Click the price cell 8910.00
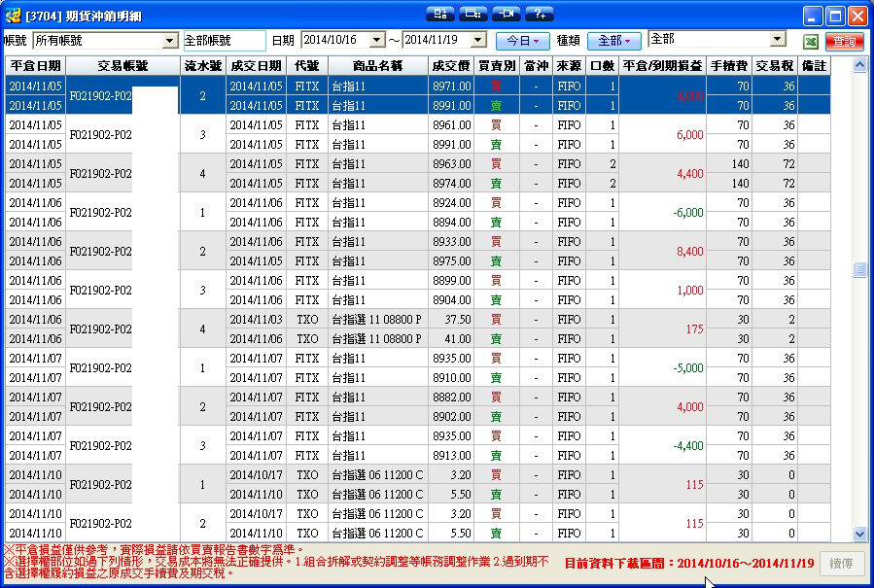Viewport: 874px width, 588px height. [451, 377]
